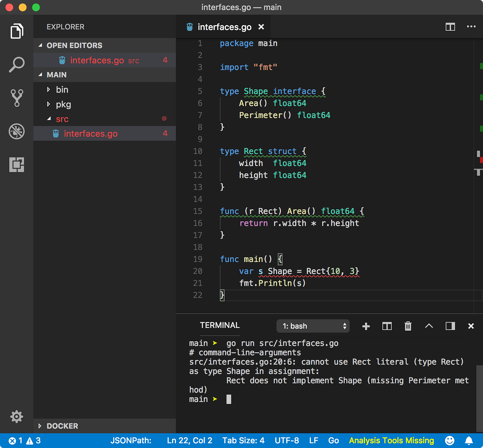
Task: Open the Search view in the activity bar
Action: (x=16, y=65)
